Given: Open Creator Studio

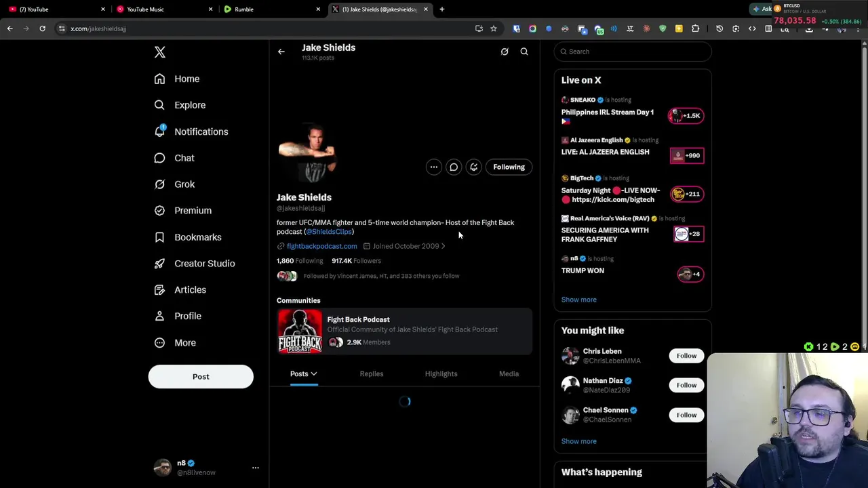Looking at the screenshot, I should tap(195, 264).
